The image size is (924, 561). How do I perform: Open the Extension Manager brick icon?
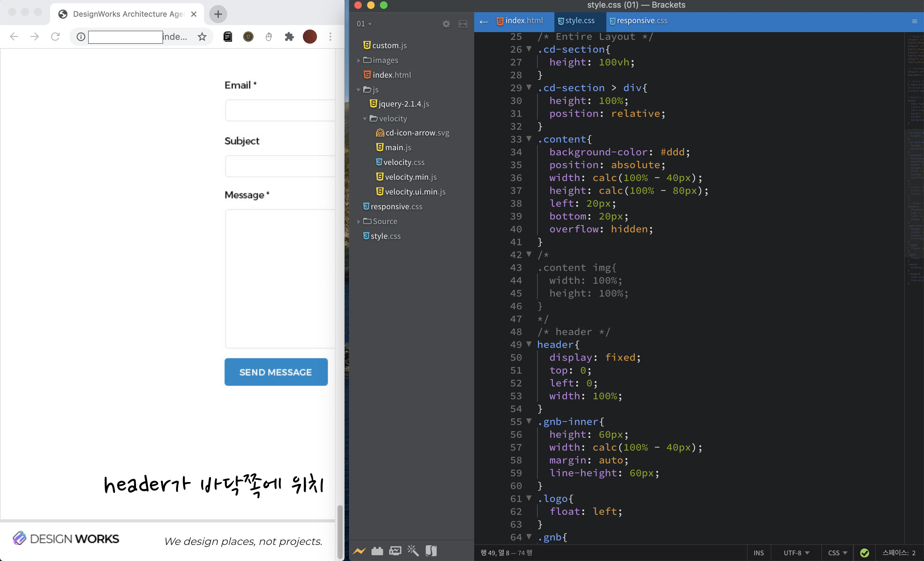[377, 551]
